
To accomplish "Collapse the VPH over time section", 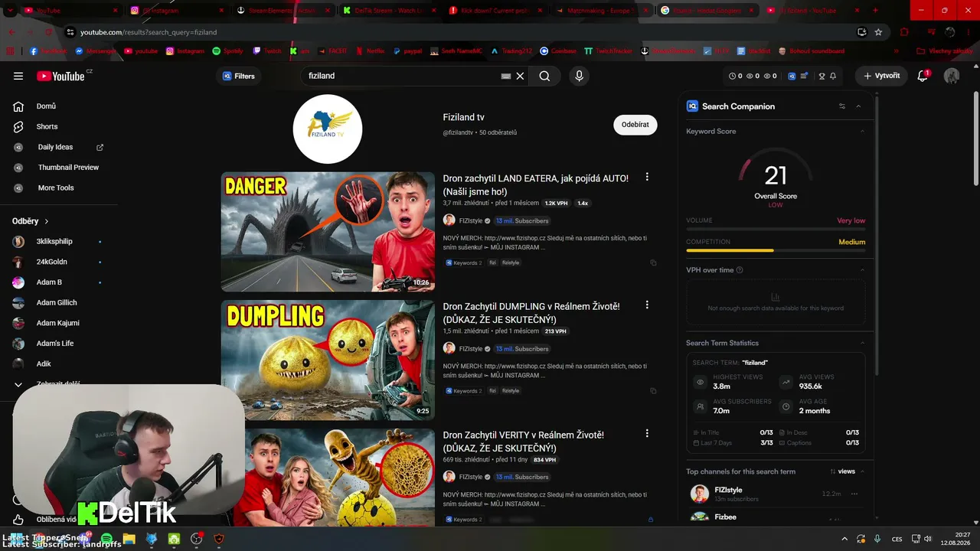I will [862, 270].
